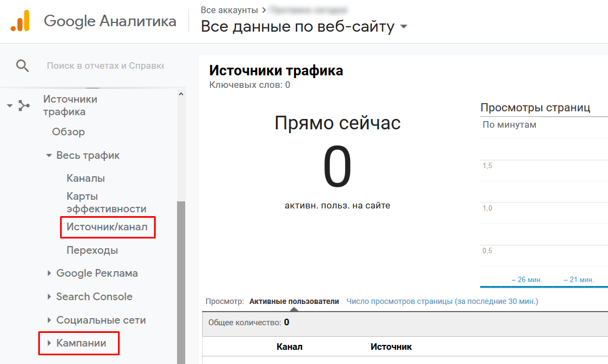Click the sidebar scrollbar up arrow
The image size is (608, 364).
click(x=181, y=94)
